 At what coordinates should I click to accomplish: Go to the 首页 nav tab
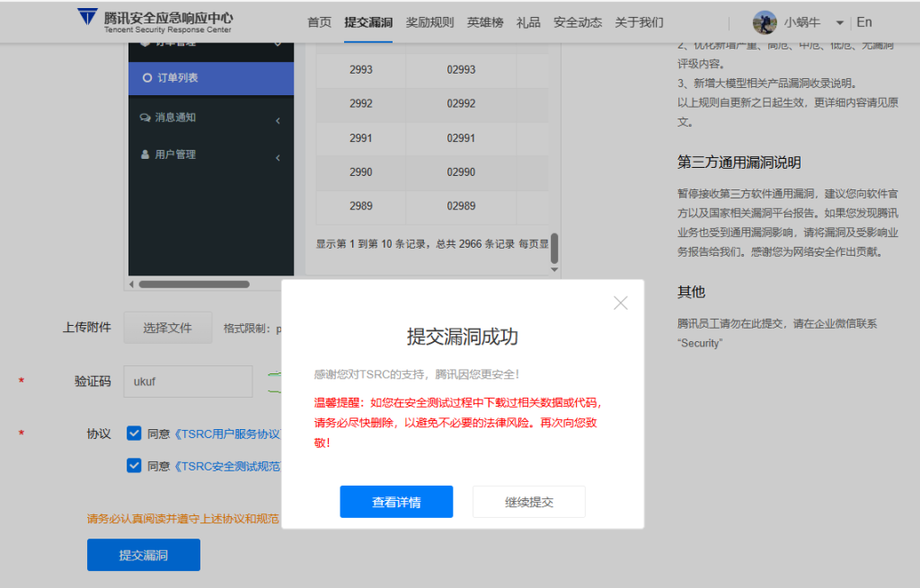coord(319,22)
